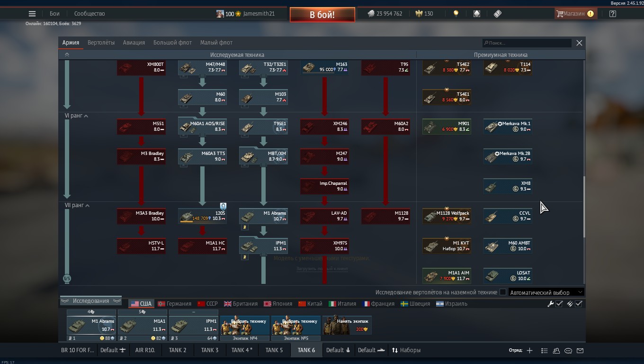Expand the M47/M48 vehicle group
This screenshot has height=364, width=644.
(x=202, y=67)
